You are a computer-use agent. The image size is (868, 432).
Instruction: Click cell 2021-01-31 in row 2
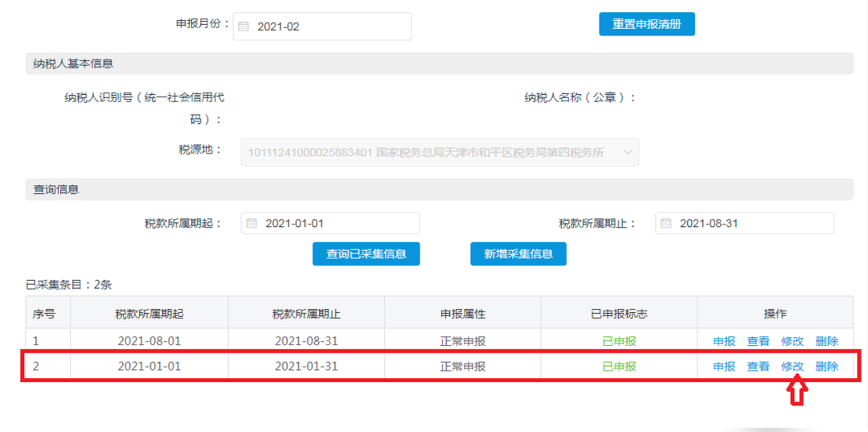tap(306, 366)
